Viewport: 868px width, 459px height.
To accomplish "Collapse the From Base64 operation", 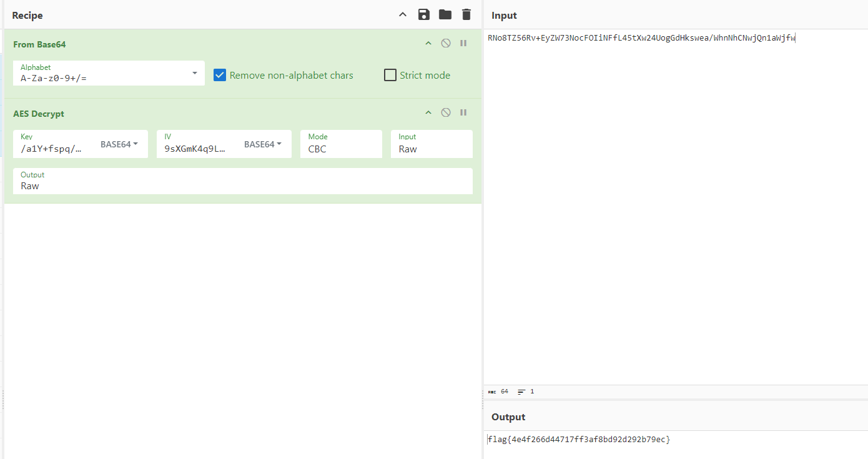I will (428, 43).
